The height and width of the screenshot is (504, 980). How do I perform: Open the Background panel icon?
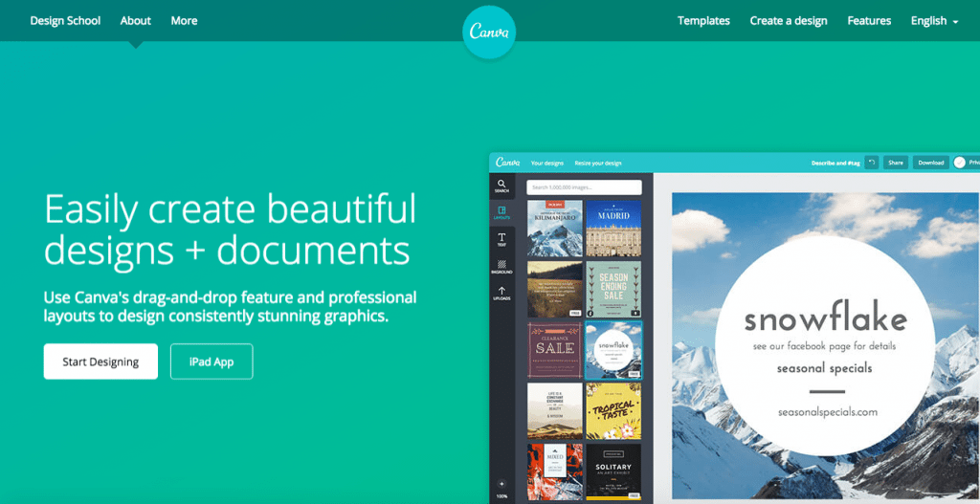(x=501, y=267)
